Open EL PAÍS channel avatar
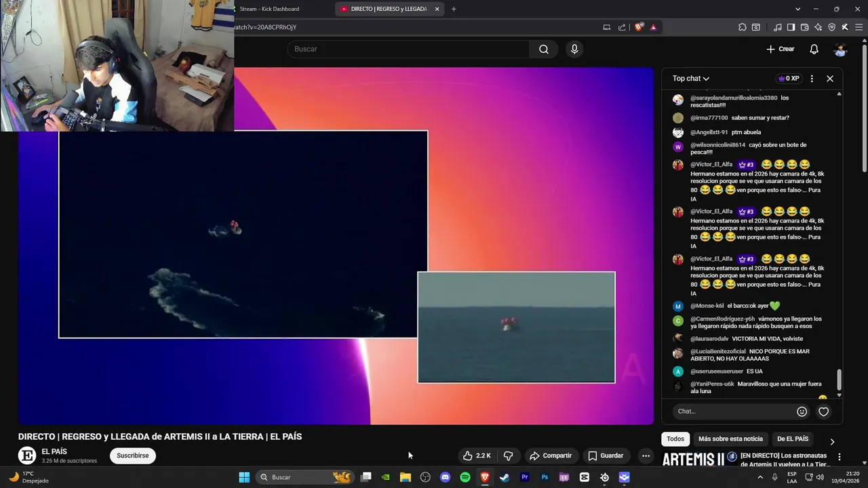Screen dimensions: 868x488 (27, 455)
